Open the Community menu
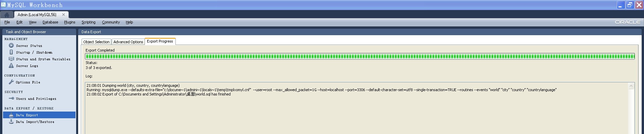Image resolution: width=644 pixels, height=134 pixels. 111,22
